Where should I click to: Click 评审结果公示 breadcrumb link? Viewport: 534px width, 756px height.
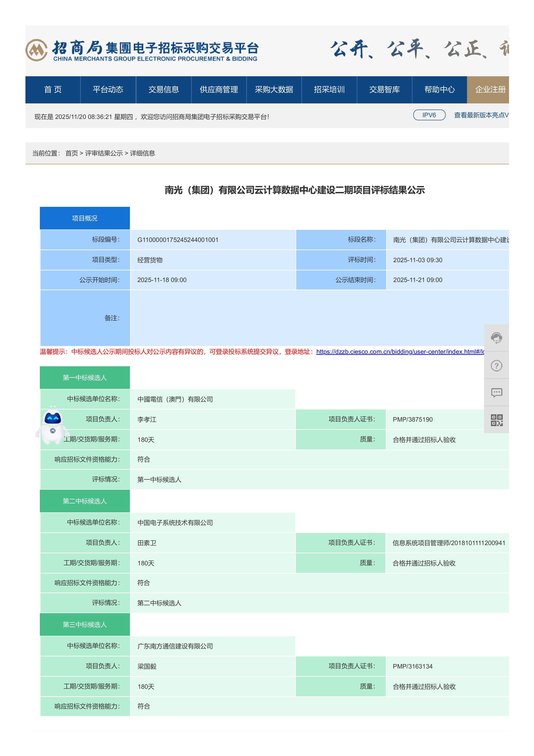click(104, 153)
